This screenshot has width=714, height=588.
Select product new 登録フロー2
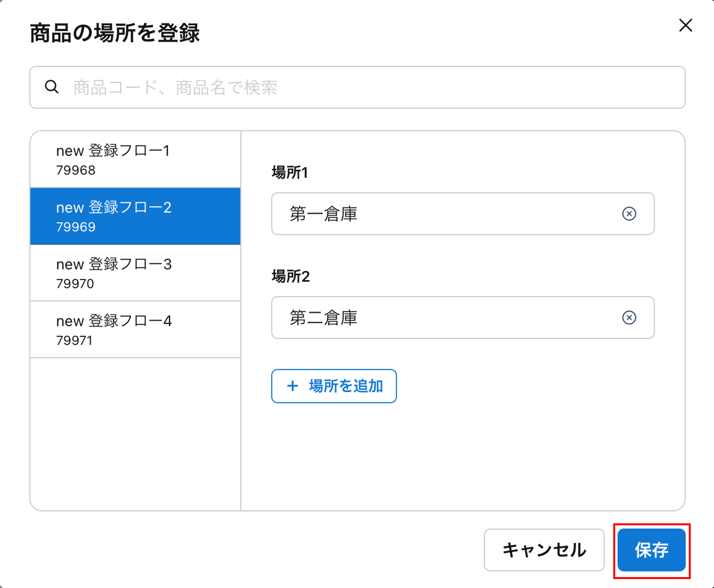tap(135, 216)
